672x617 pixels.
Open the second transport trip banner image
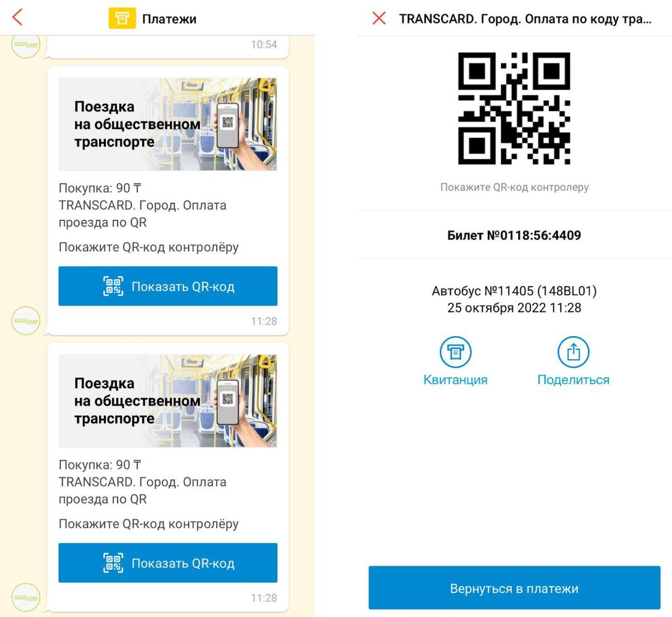[x=168, y=401]
